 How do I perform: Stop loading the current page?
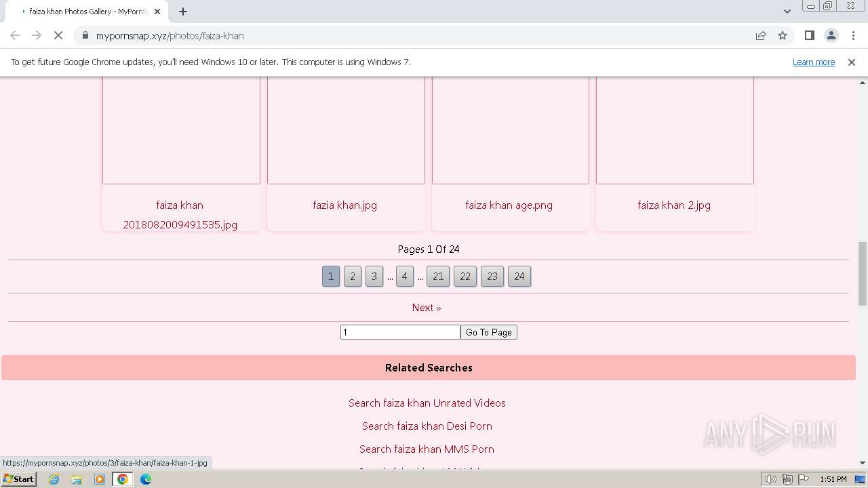58,36
